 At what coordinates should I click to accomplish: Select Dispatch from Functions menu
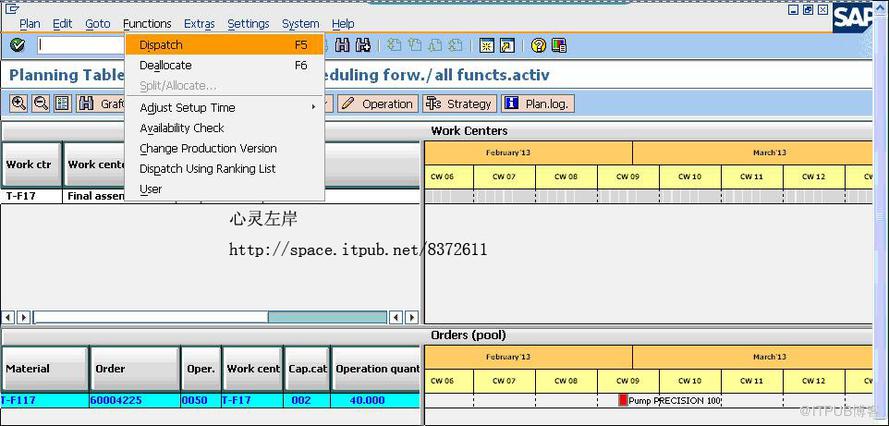tap(225, 45)
